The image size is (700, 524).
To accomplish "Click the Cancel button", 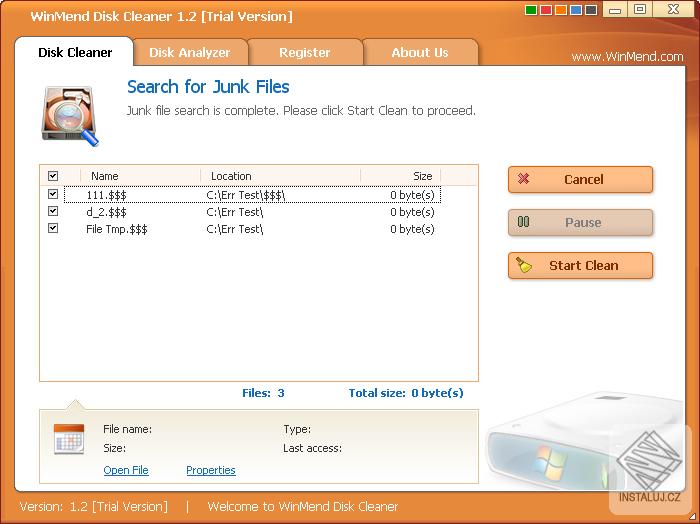I will tap(580, 179).
